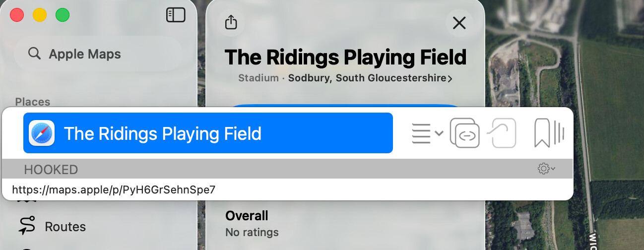Toggle the Maps sidebar panel icon
This screenshot has height=250, width=644.
point(176,15)
